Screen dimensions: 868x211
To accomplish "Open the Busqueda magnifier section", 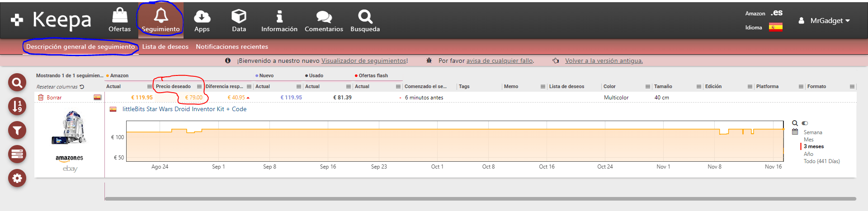I will click(x=365, y=20).
